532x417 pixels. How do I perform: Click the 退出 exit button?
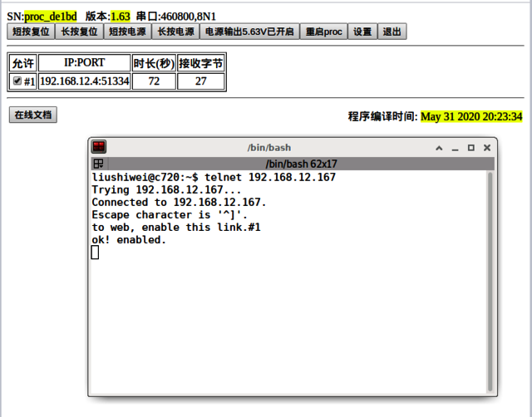pos(390,32)
